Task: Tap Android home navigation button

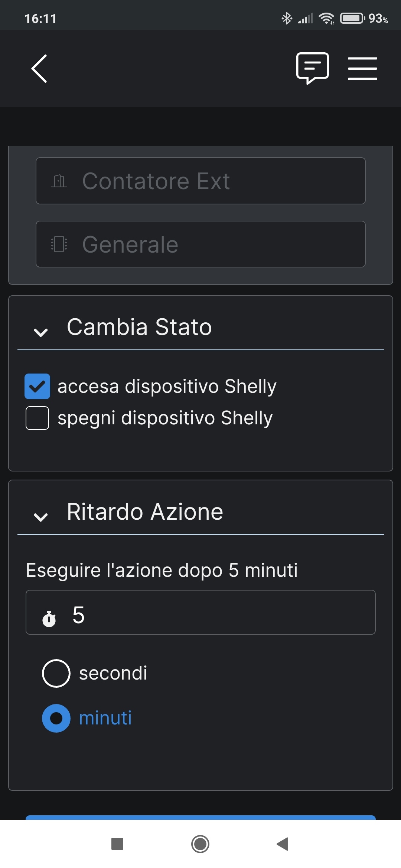Action: [x=200, y=844]
